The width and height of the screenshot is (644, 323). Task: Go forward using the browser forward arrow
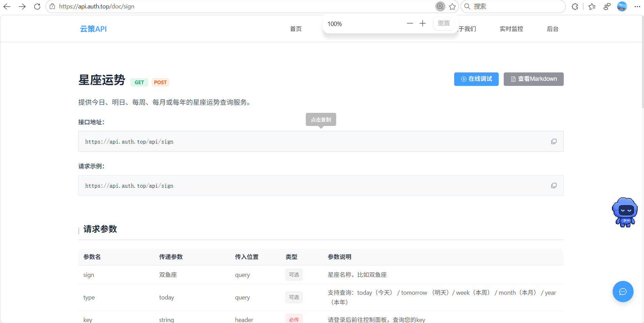22,6
